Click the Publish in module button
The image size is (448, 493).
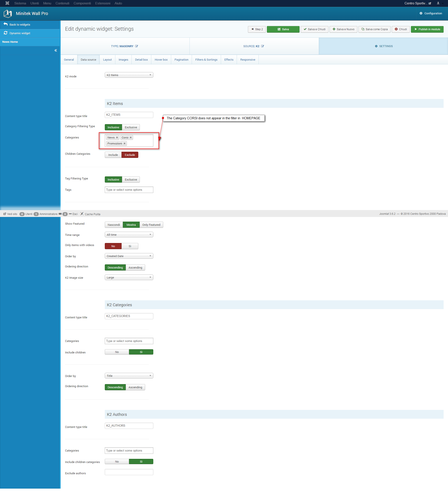tap(427, 29)
